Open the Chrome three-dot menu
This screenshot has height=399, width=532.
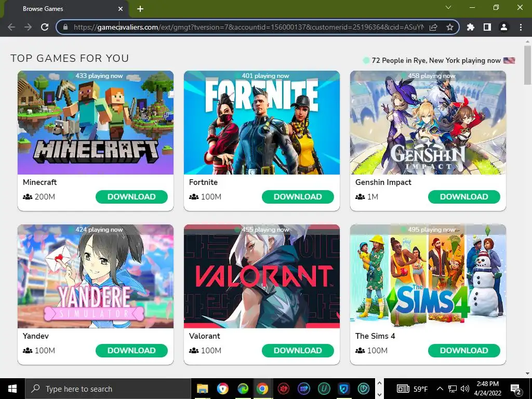[x=521, y=27]
